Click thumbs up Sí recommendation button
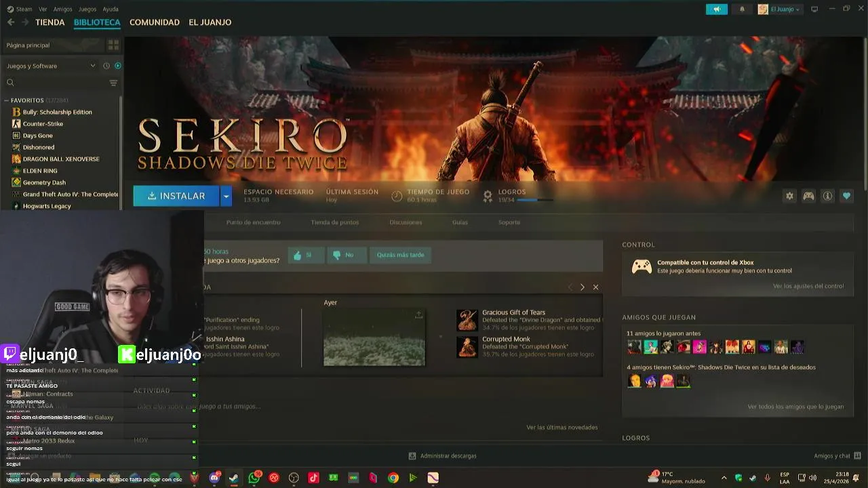Screen dimensions: 868x488 pos(305,255)
